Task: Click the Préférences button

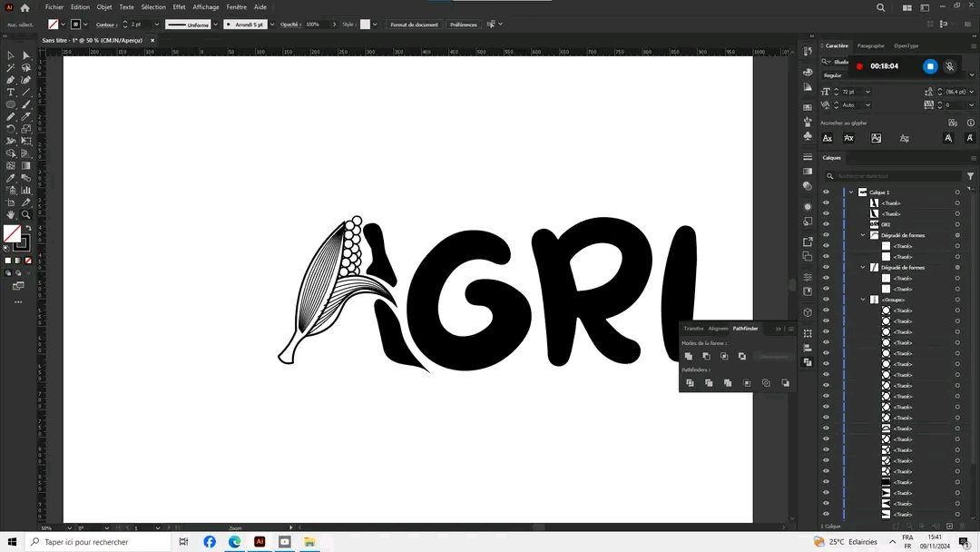Action: click(x=463, y=25)
